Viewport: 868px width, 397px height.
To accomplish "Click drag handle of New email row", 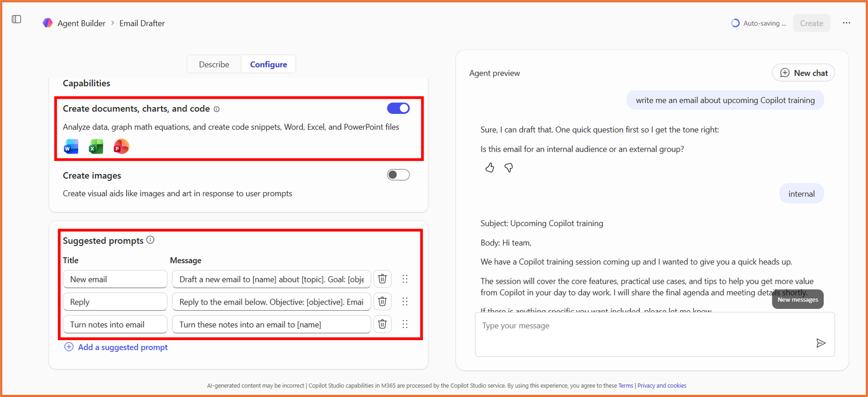I will (x=405, y=279).
